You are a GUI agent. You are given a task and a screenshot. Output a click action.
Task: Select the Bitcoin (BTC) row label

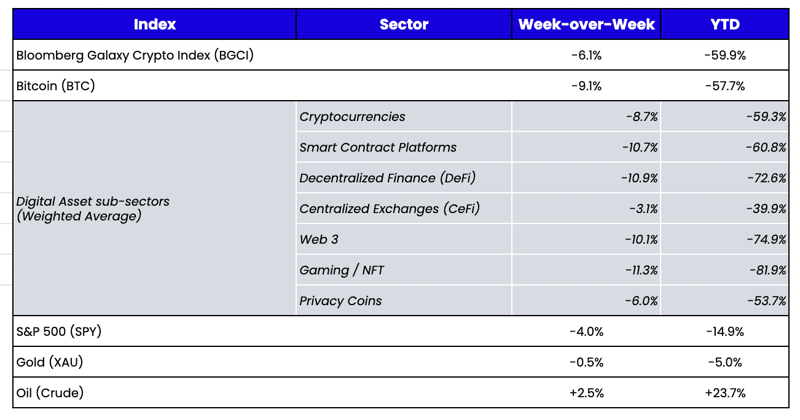tap(59, 86)
